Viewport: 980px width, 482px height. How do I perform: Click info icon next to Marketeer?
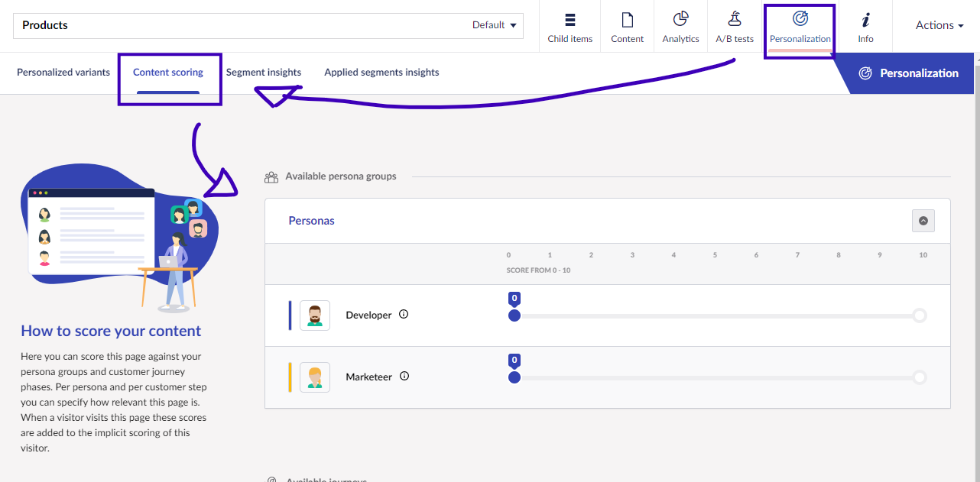pyautogui.click(x=404, y=376)
